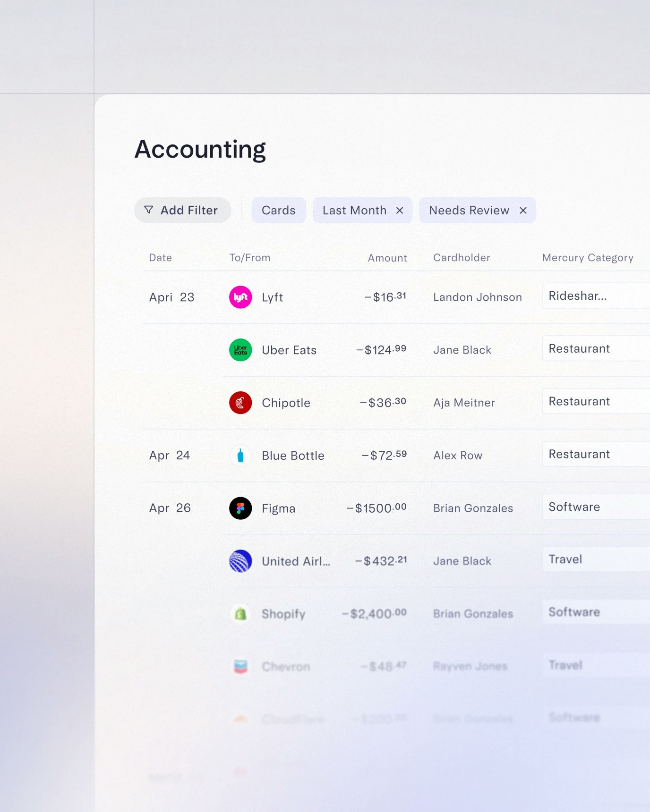This screenshot has width=650, height=812.
Task: Click the Add Filter button
Action: click(x=182, y=210)
